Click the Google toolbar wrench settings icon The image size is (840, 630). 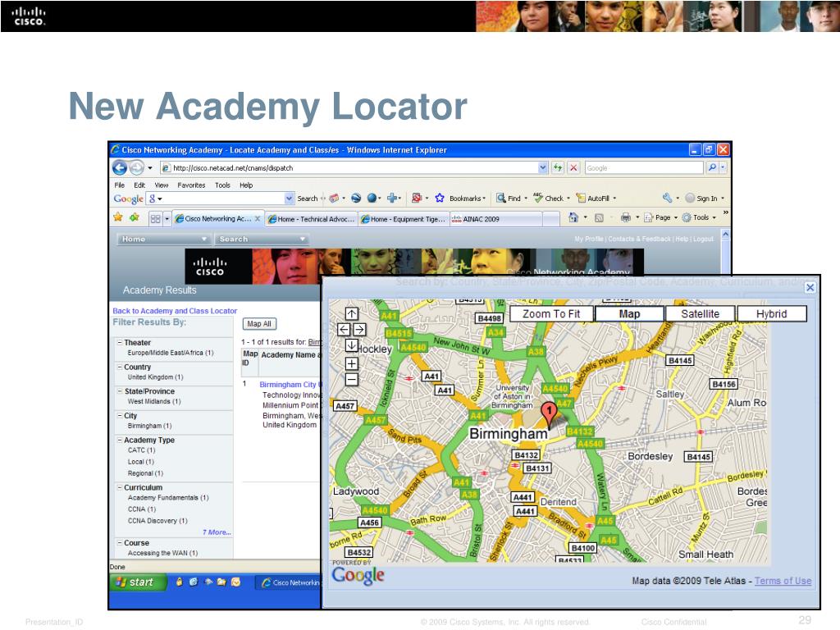coord(668,199)
